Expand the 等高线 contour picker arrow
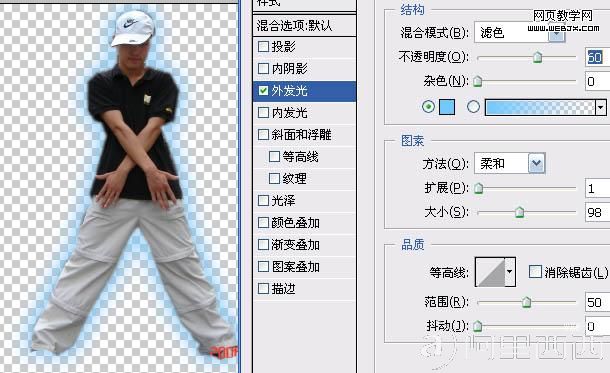This screenshot has height=373, width=610. tap(510, 271)
